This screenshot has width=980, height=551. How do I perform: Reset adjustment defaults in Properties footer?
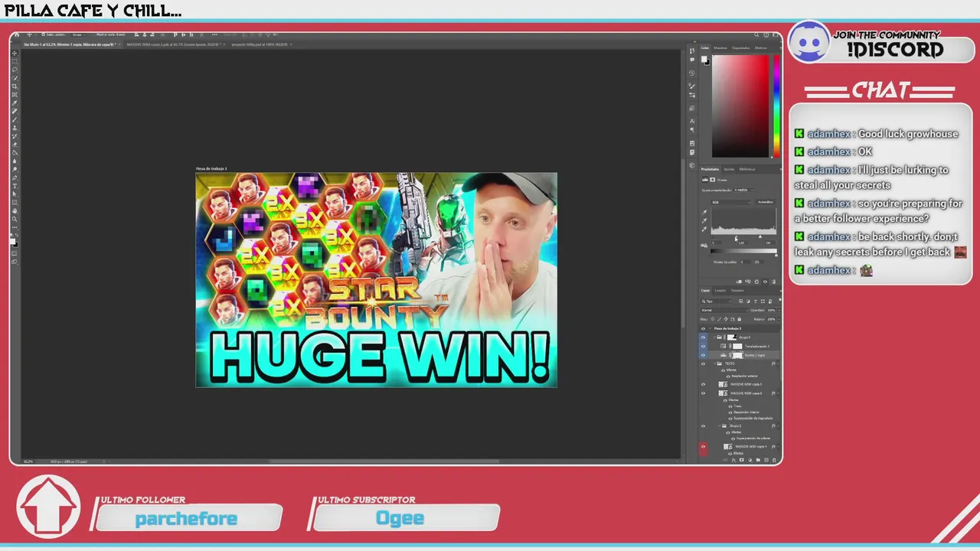tap(756, 282)
